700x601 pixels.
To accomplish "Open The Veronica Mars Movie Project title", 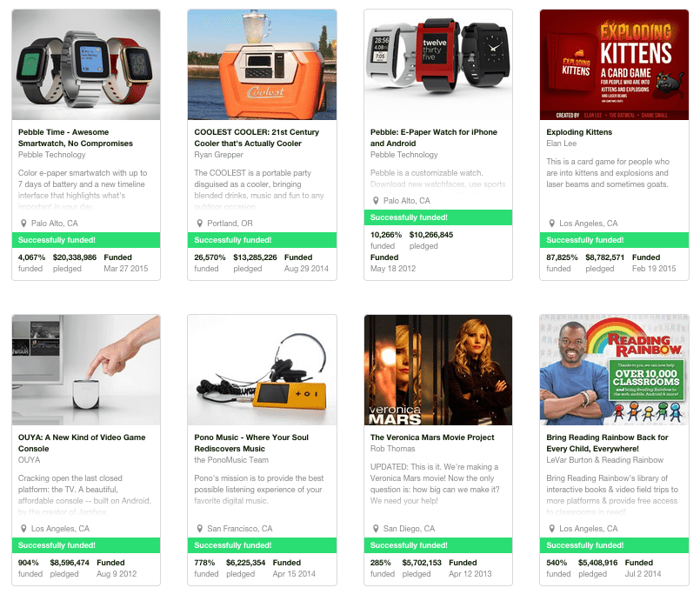I will tap(432, 437).
